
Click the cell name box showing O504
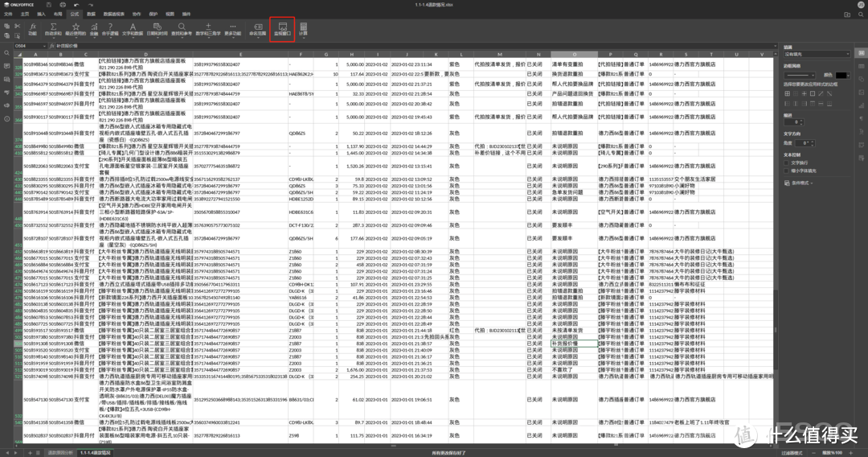pos(31,46)
